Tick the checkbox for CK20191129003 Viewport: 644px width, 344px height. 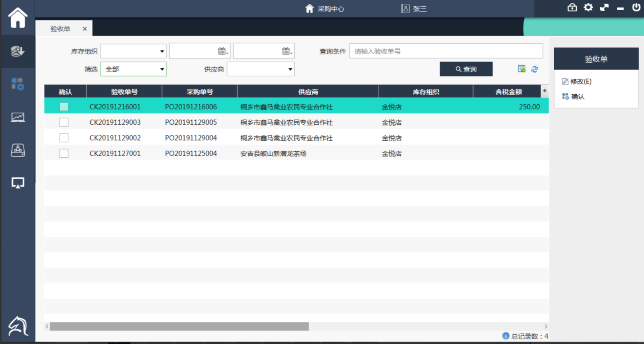click(x=64, y=122)
